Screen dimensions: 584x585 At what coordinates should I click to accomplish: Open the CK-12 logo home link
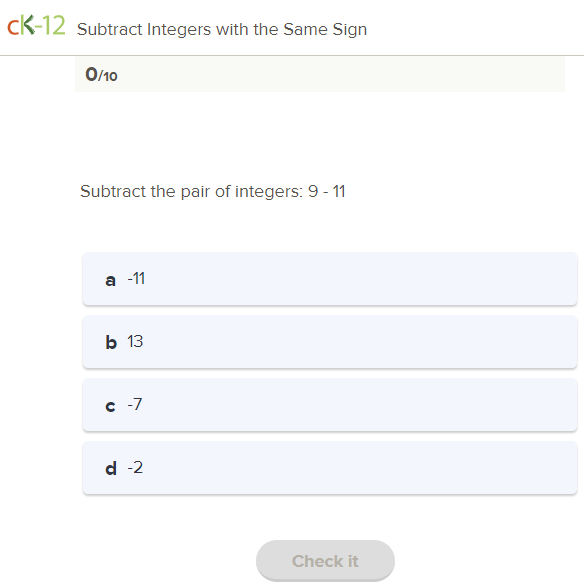pos(36,25)
